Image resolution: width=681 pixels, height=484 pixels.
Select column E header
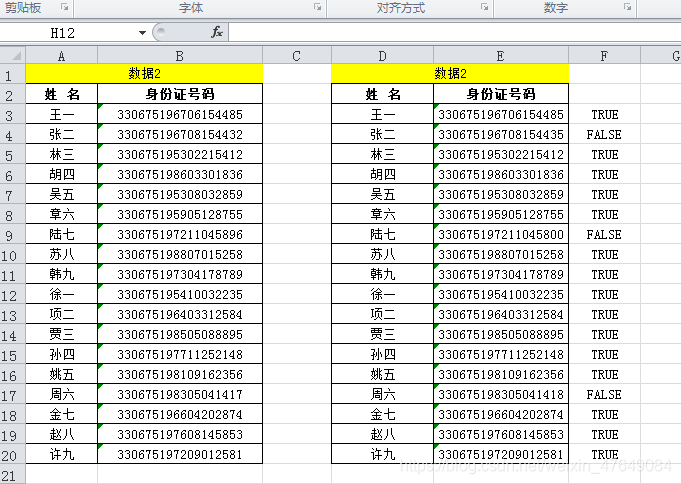pyautogui.click(x=501, y=56)
